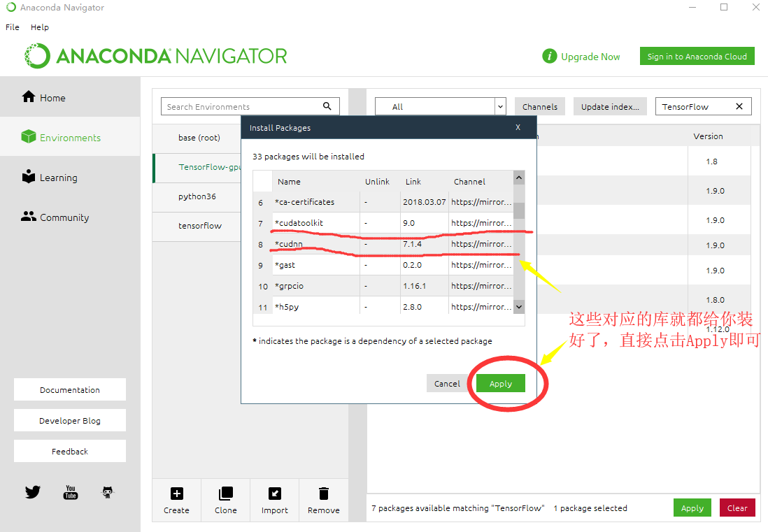The width and height of the screenshot is (768, 532).
Task: Click the Clone environment icon
Action: [x=226, y=494]
